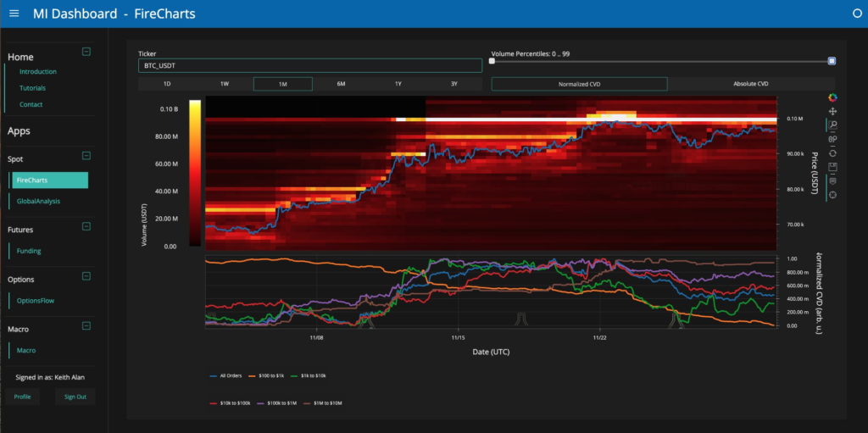The height and width of the screenshot is (433, 868).
Task: Collapse the Home section
Action: point(86,52)
